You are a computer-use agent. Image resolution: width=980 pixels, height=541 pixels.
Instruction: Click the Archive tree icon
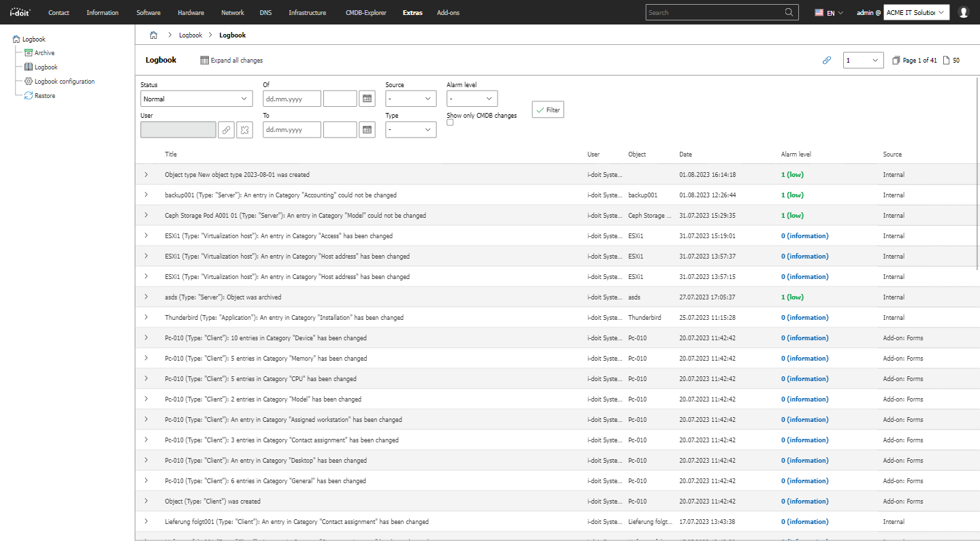[x=29, y=53]
